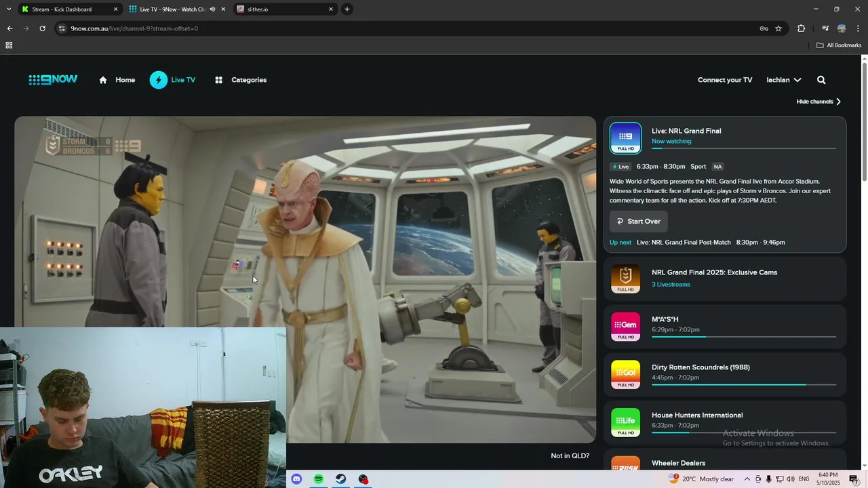Reload the page in browser toolbar
Viewport: 868px width, 488px height.
point(42,28)
